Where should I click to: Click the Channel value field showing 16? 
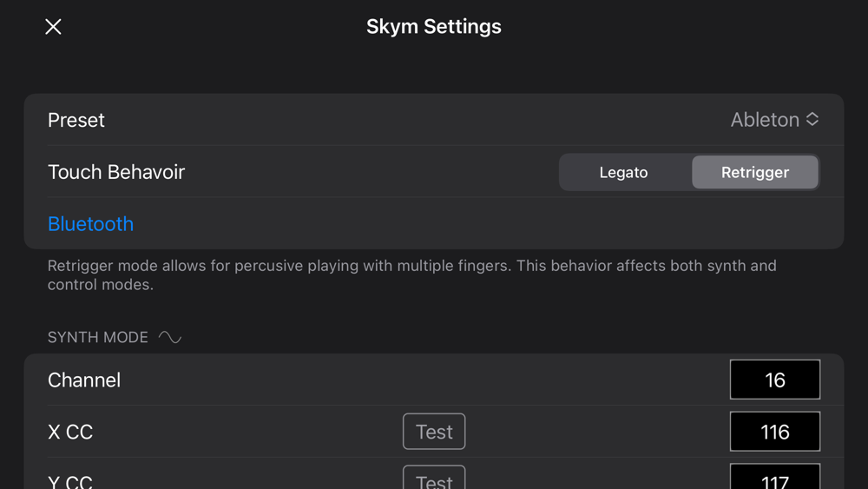774,380
